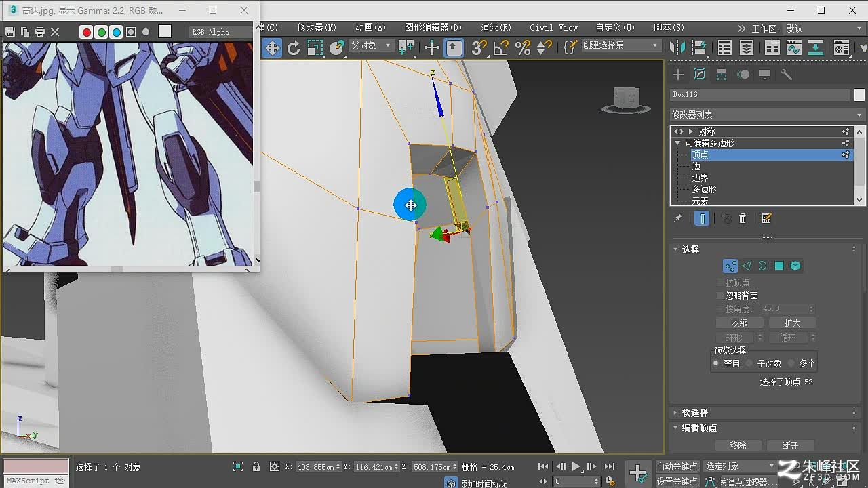Select the Scale tool icon
The image size is (868, 488).
pyautogui.click(x=315, y=47)
